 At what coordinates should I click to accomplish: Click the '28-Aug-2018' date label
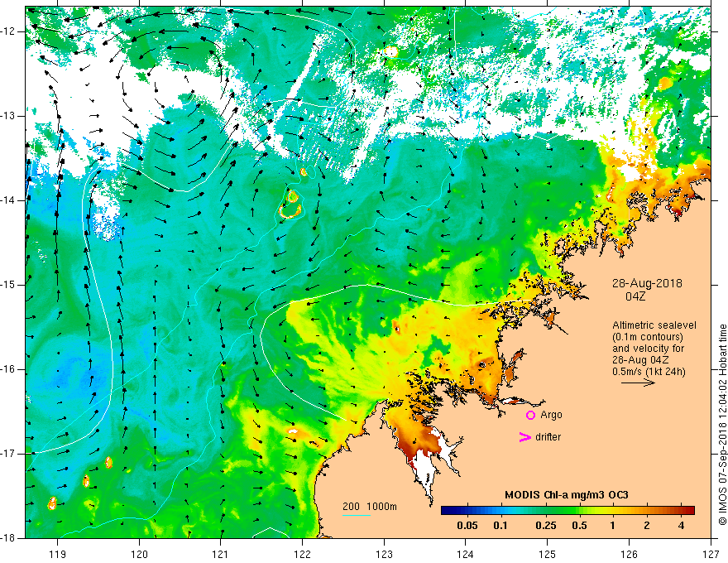pos(647,283)
